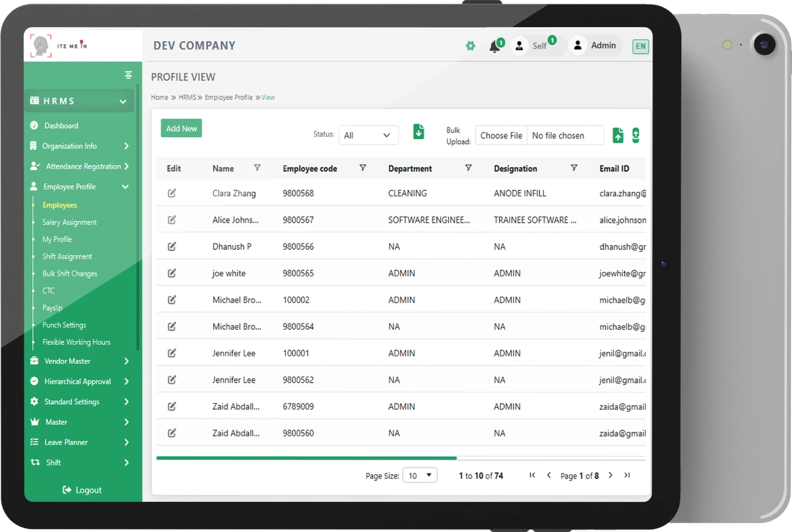Viewport: 792px width, 532px height.
Task: Click the green download file icon
Action: [419, 132]
